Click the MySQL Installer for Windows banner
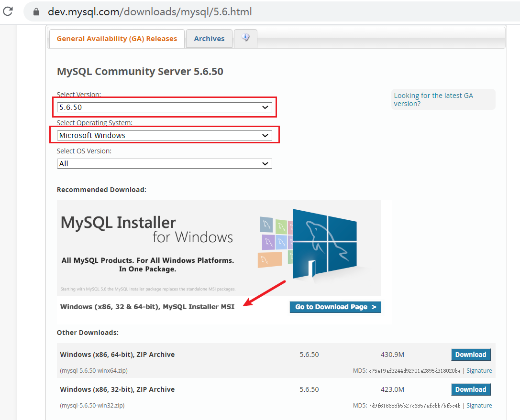 [x=219, y=248]
